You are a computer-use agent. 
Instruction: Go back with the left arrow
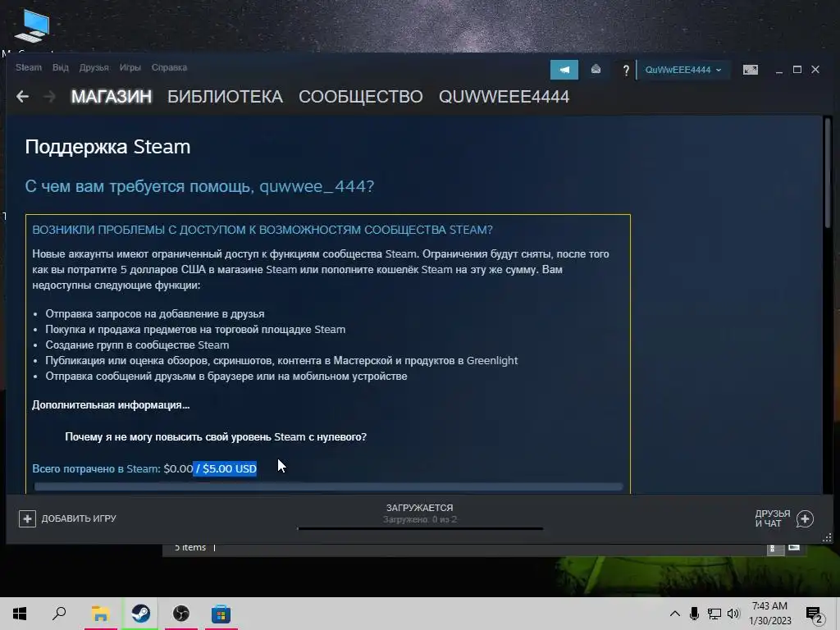(x=22, y=97)
